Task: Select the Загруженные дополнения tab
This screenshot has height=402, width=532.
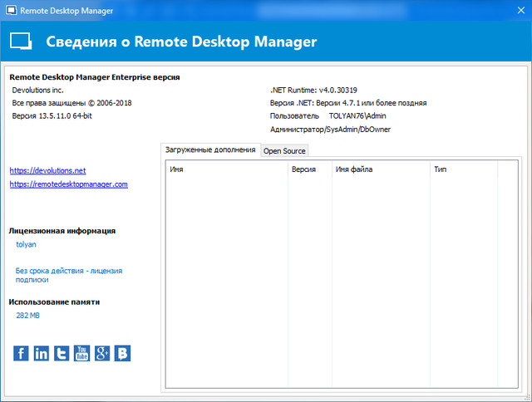Action: (x=210, y=150)
